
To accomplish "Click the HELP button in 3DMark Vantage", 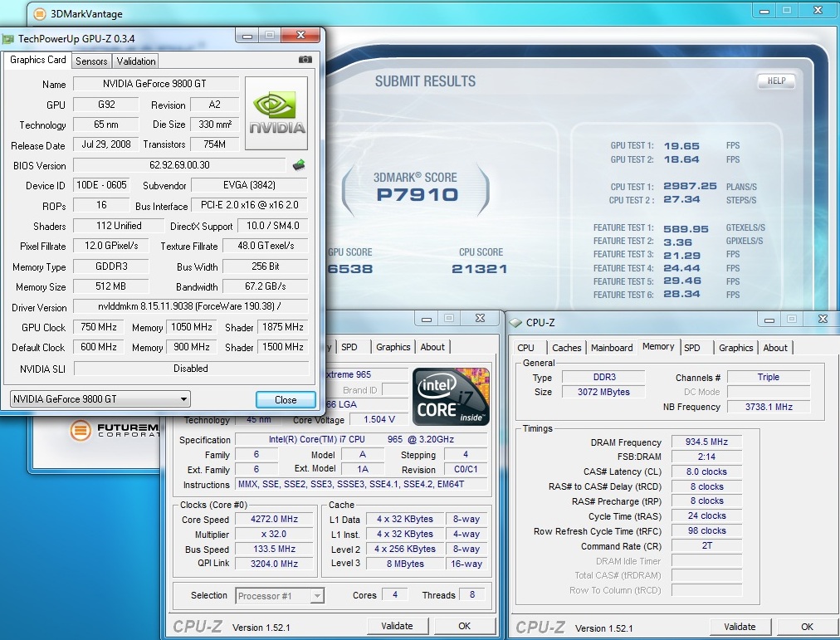I will point(776,81).
